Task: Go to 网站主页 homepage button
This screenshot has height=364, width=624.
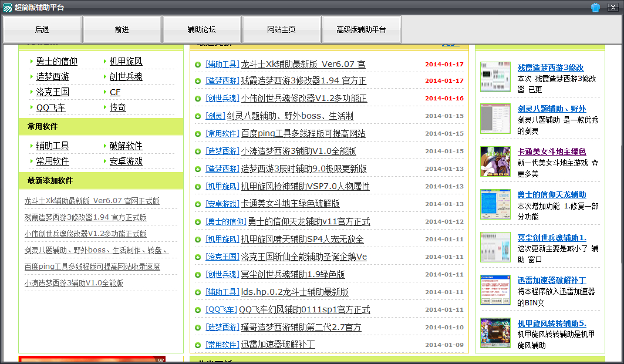Action: click(x=281, y=29)
